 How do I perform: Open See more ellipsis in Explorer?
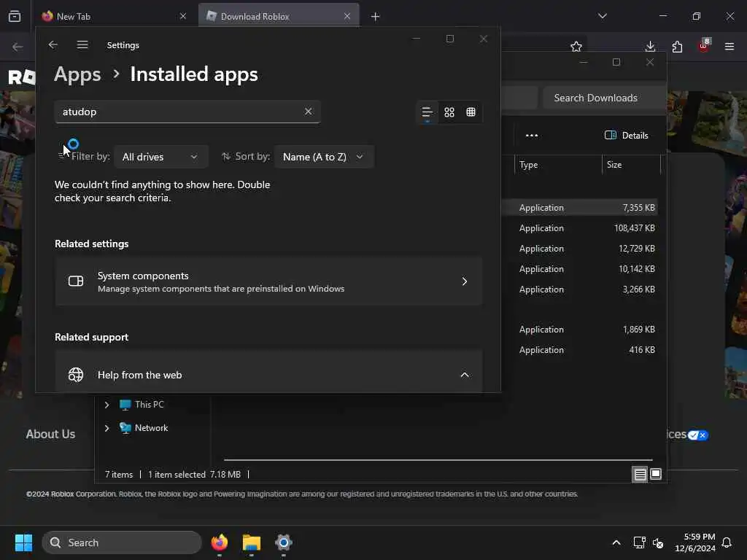click(532, 135)
